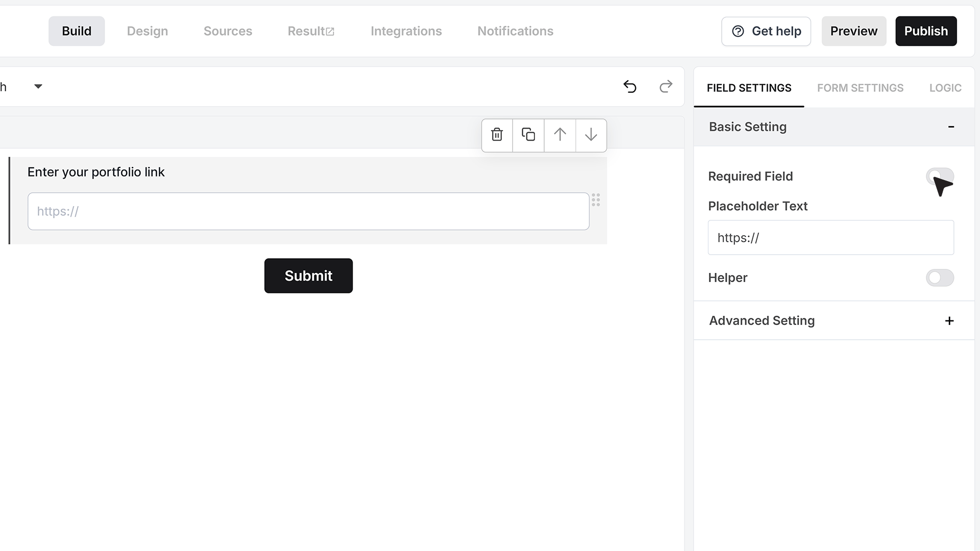Open the Design tab

pyautogui.click(x=148, y=31)
